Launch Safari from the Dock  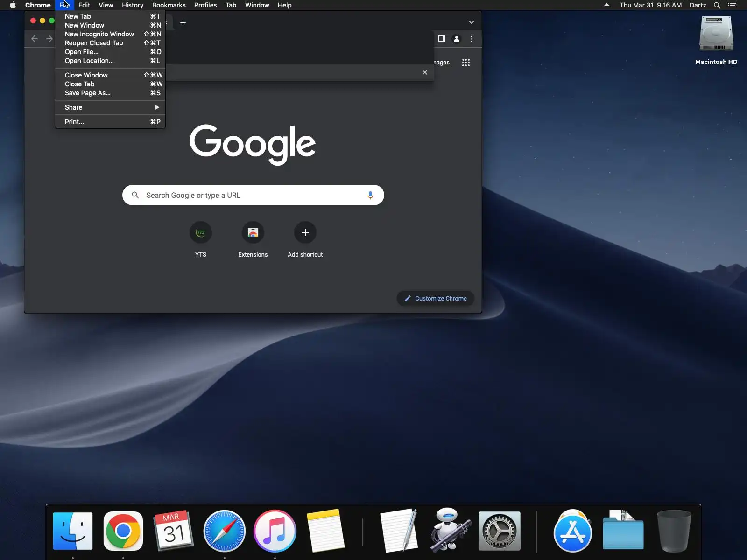(225, 531)
